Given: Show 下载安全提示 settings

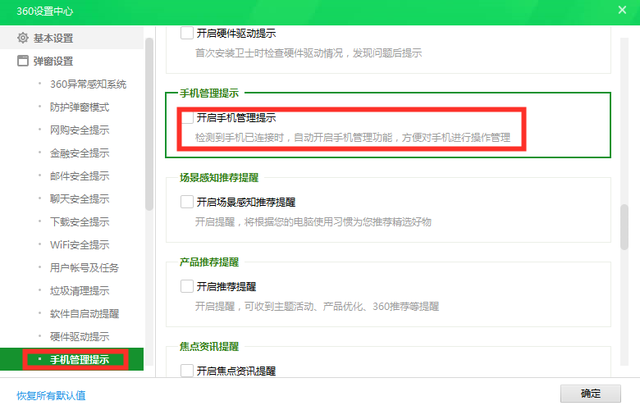Looking at the screenshot, I should pos(80,222).
